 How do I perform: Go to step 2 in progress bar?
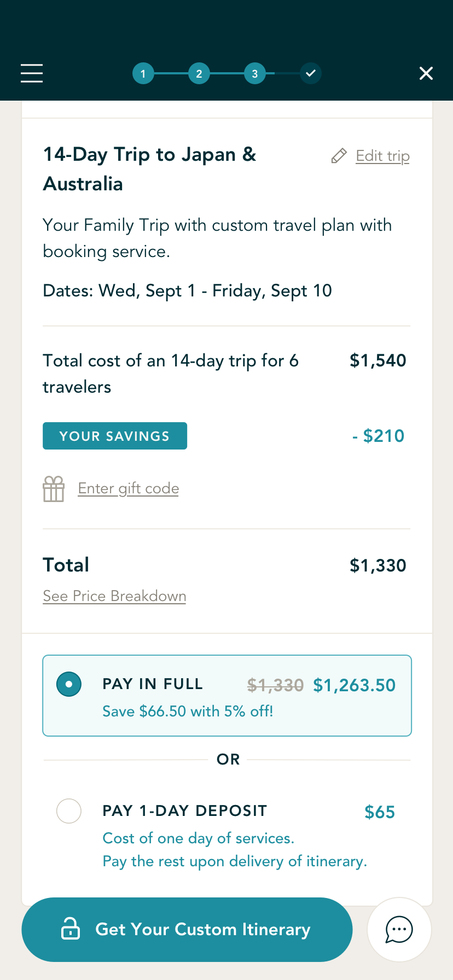pos(199,74)
